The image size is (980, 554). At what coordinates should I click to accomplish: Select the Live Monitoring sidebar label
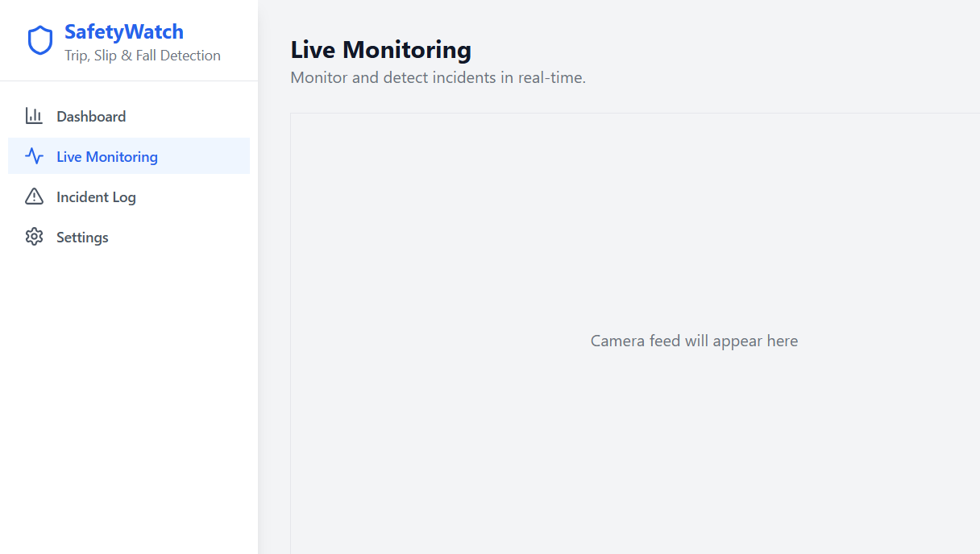pos(107,157)
